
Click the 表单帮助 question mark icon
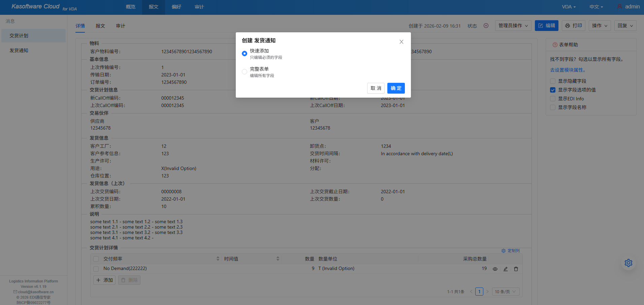[x=555, y=45]
